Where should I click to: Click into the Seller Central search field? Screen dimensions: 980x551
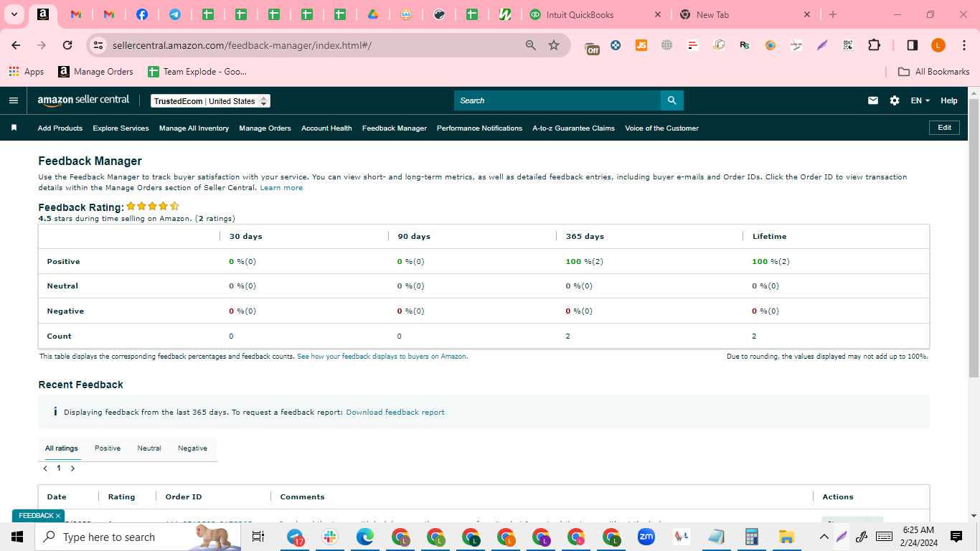pyautogui.click(x=557, y=100)
